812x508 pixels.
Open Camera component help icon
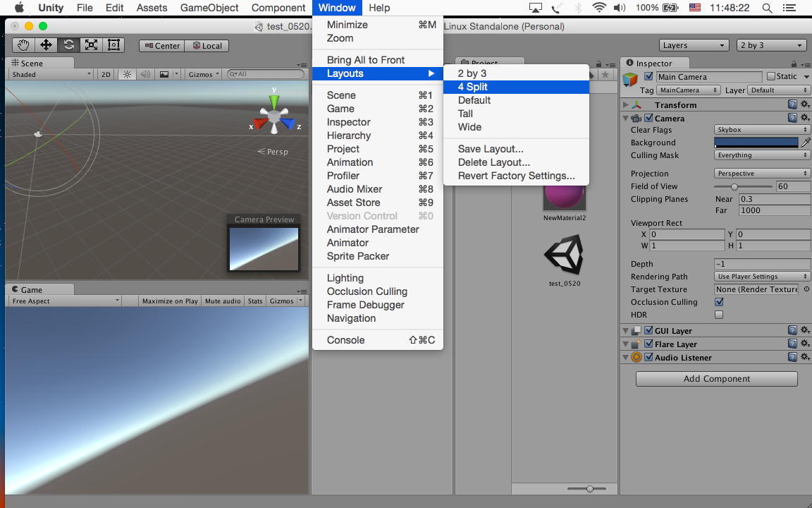click(792, 119)
